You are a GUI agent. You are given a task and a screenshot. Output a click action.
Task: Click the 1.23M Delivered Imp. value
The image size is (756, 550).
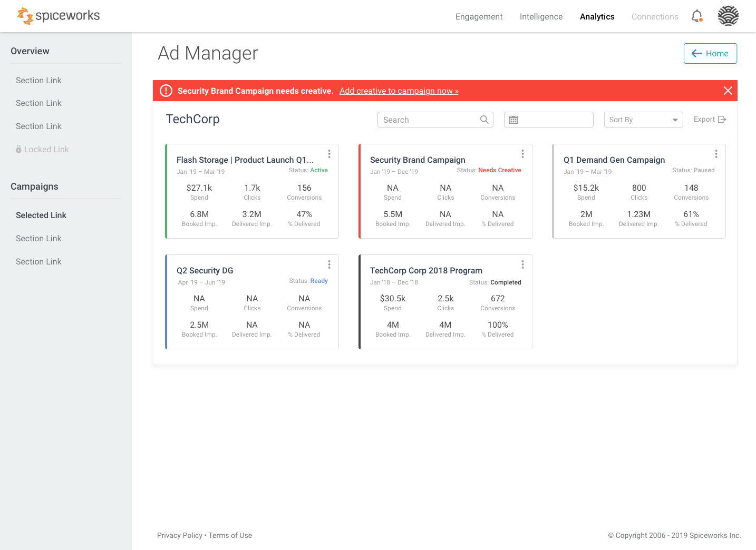(x=639, y=214)
